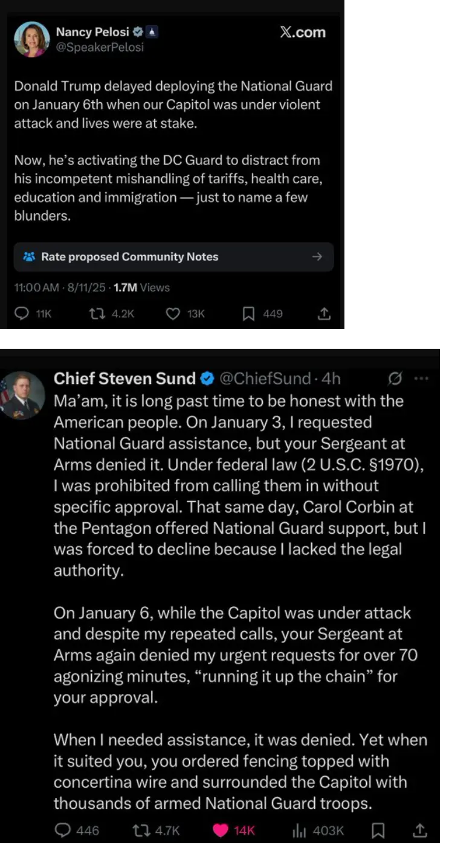This screenshot has width=452, height=868.
Task: Unlike Sund's post with 14K likes
Action: pyautogui.click(x=221, y=831)
